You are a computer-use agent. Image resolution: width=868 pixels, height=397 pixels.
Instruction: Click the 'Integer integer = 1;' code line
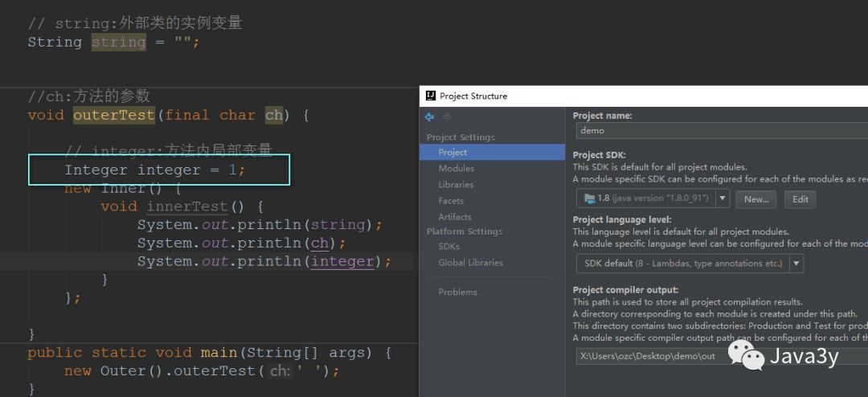pos(154,170)
